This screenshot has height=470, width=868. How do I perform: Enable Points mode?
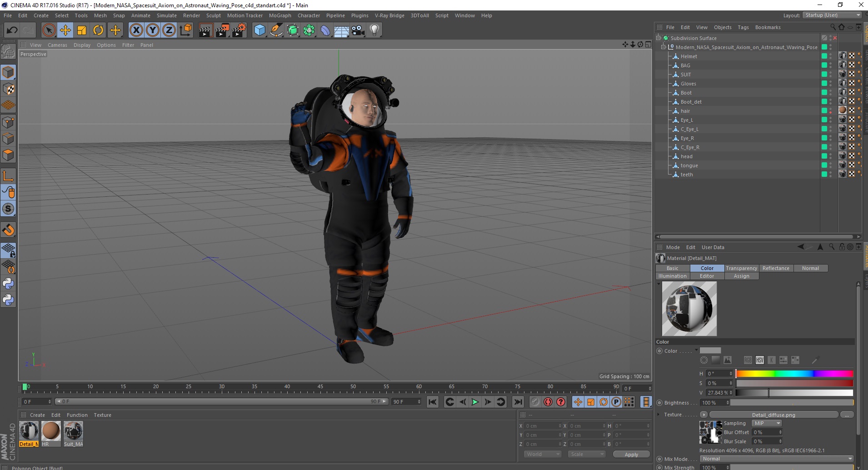pos(8,122)
